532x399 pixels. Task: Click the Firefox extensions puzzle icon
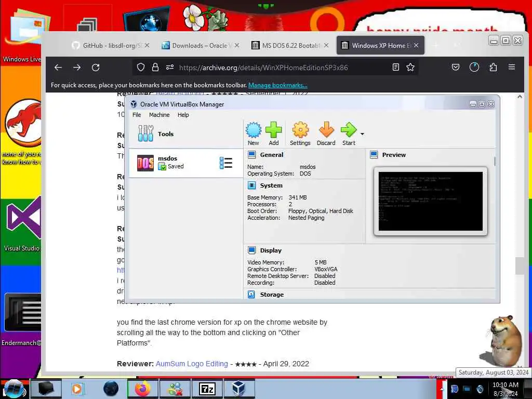click(493, 67)
